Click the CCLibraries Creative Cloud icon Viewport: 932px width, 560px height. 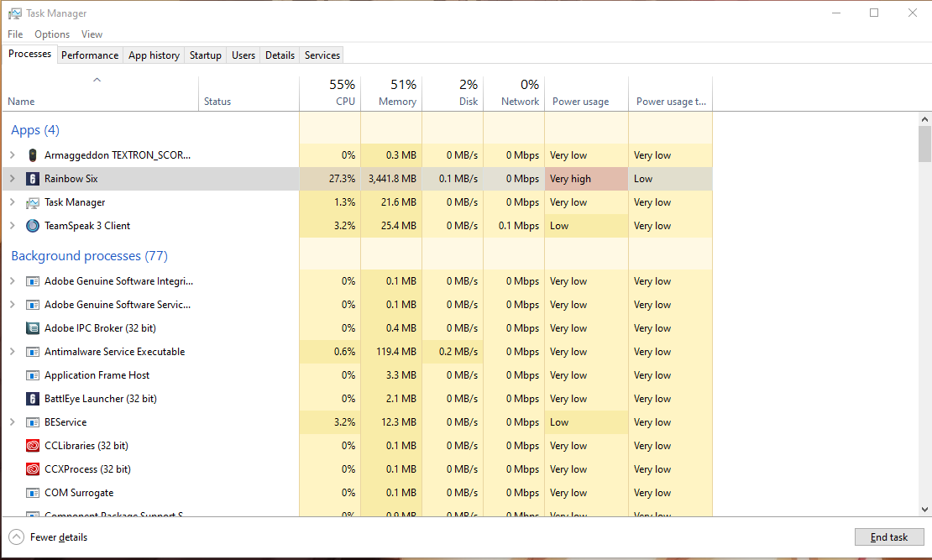coord(33,446)
